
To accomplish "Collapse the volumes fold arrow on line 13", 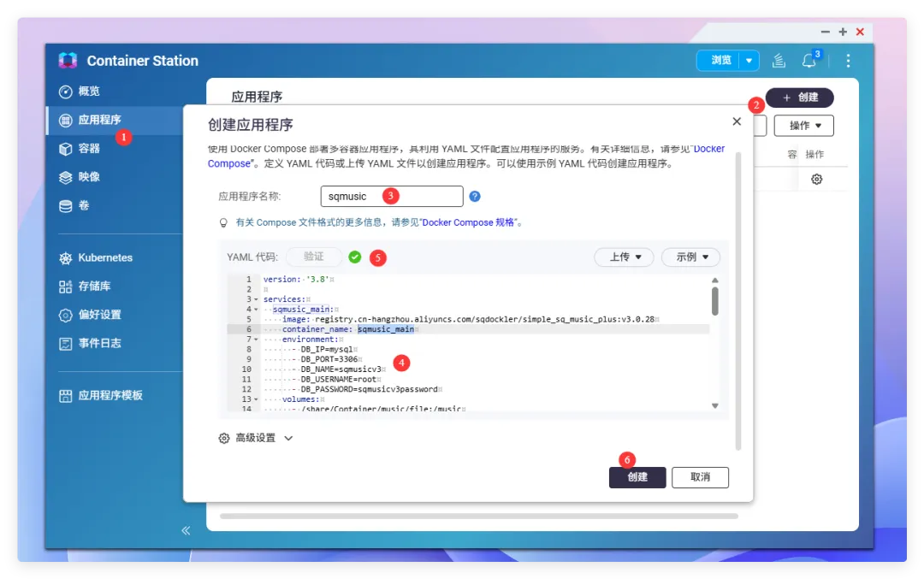I will [257, 400].
